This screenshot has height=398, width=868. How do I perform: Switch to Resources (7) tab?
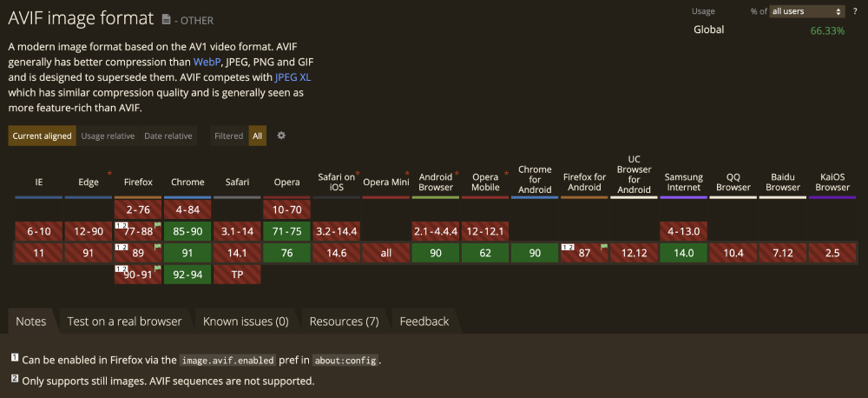[345, 322]
